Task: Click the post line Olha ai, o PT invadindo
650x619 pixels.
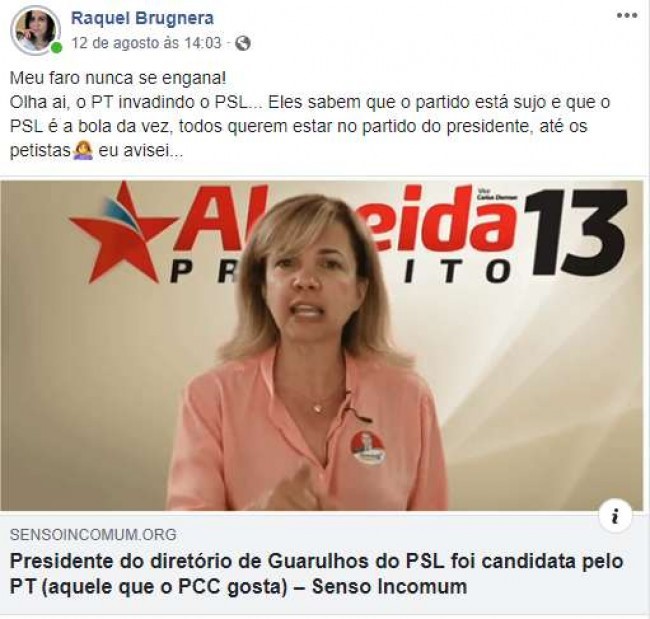Action: click(x=130, y=102)
